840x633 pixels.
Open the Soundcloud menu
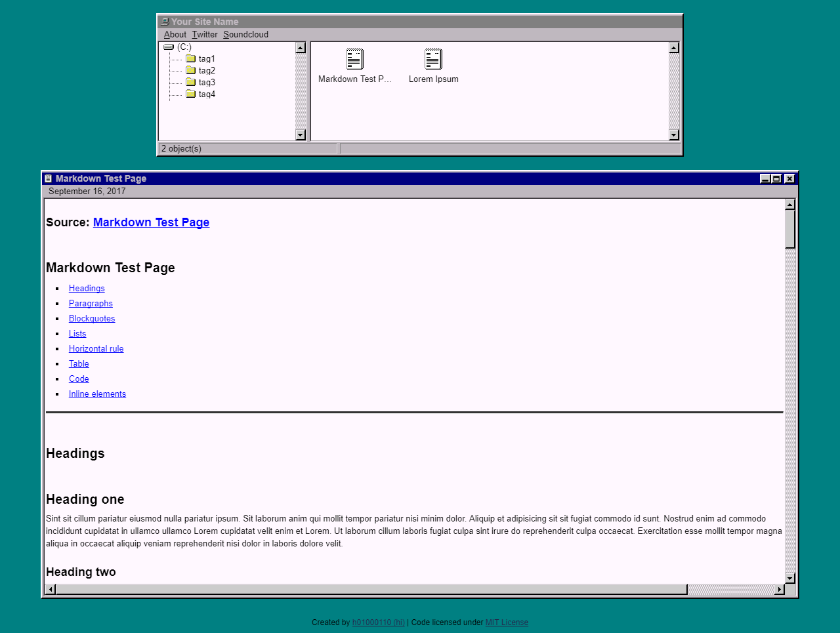point(245,34)
